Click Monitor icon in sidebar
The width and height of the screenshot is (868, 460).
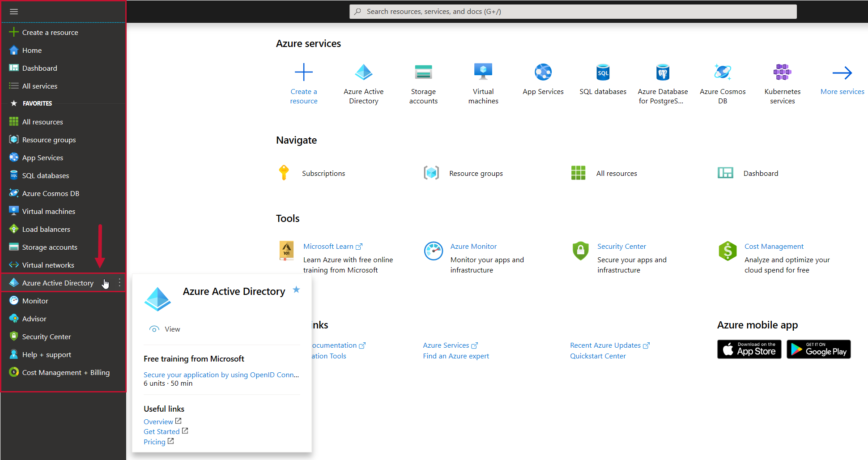pos(14,301)
